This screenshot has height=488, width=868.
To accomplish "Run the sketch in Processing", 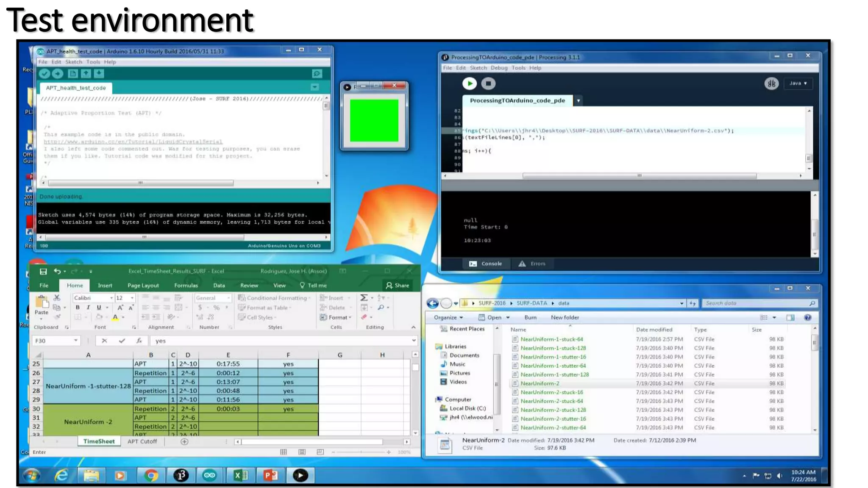I will (469, 83).
